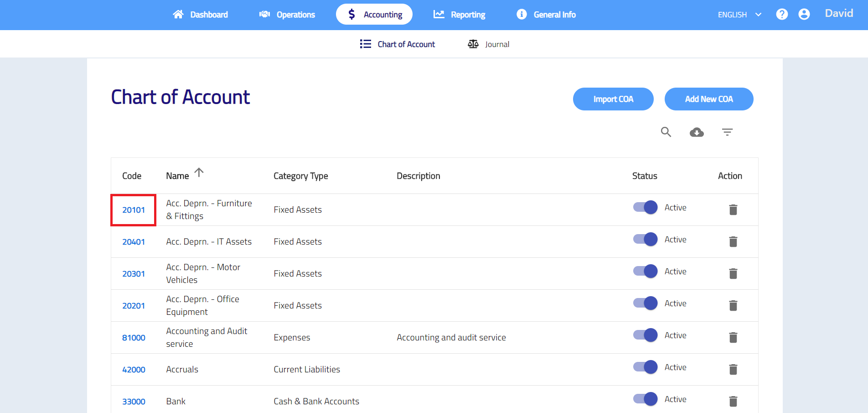Delete the Accruals account row
868x413 pixels.
click(x=733, y=369)
